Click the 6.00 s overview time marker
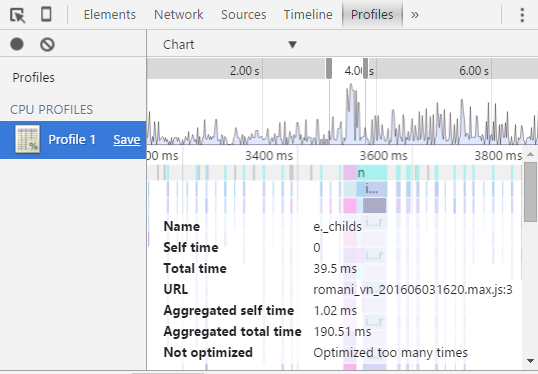The height and width of the screenshot is (374, 538). pos(473,71)
